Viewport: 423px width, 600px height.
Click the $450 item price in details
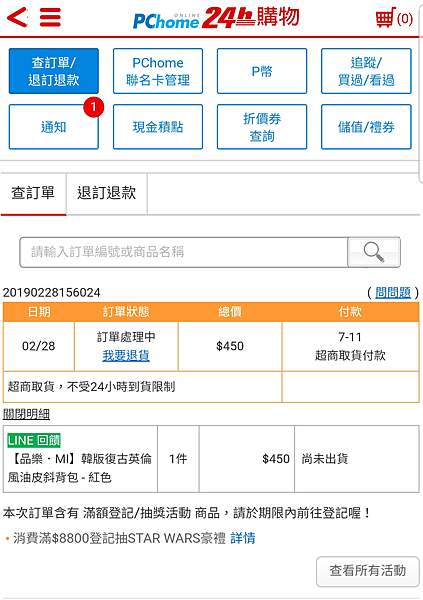point(276,459)
